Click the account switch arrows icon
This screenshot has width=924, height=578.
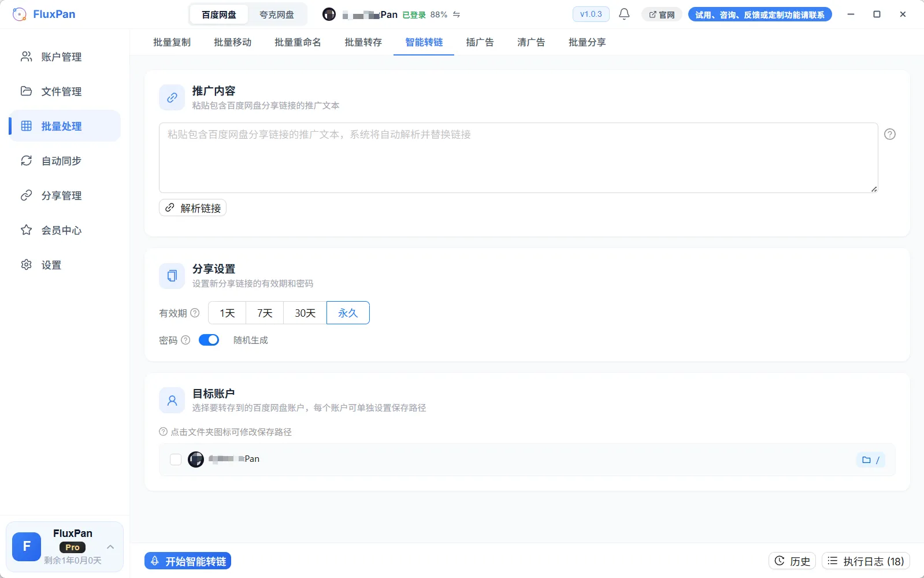click(x=457, y=14)
